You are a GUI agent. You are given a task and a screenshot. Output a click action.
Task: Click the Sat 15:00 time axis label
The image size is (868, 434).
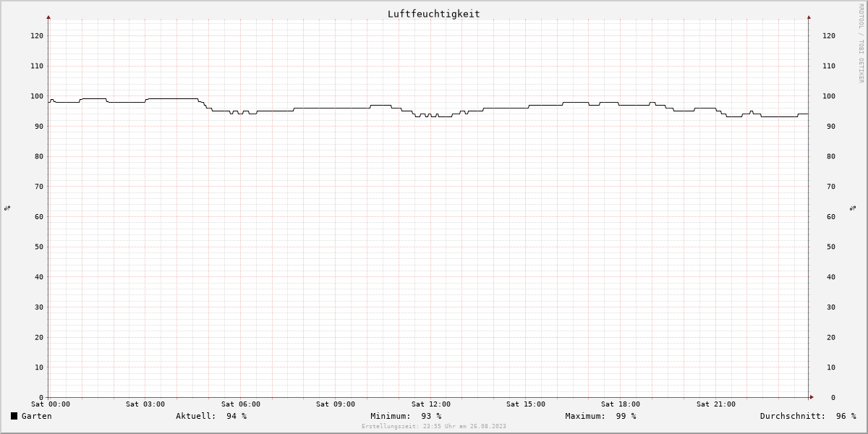click(x=526, y=404)
